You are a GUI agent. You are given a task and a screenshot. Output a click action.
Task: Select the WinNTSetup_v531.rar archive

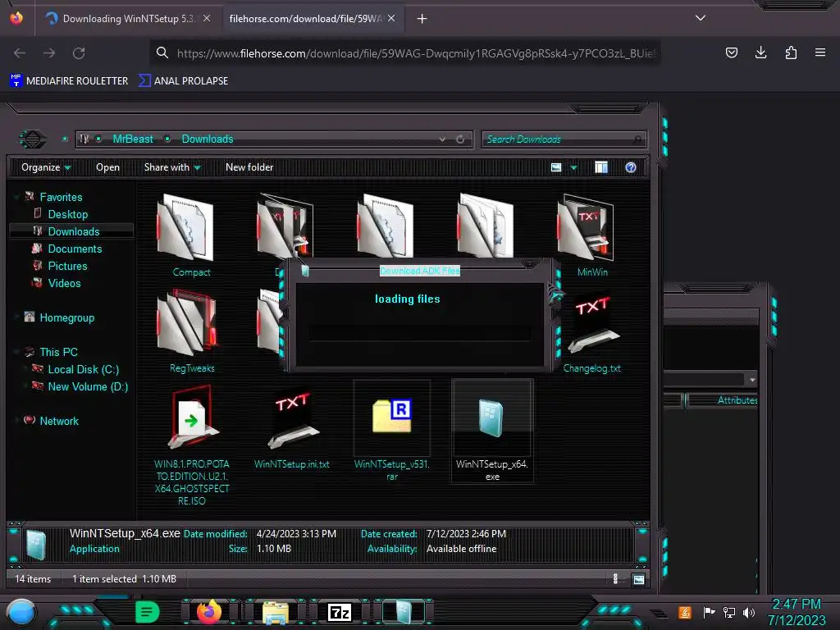pyautogui.click(x=392, y=431)
